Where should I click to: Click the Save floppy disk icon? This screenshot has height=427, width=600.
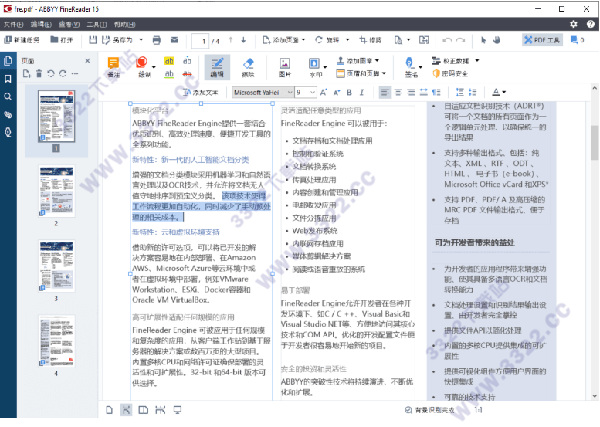coord(93,39)
